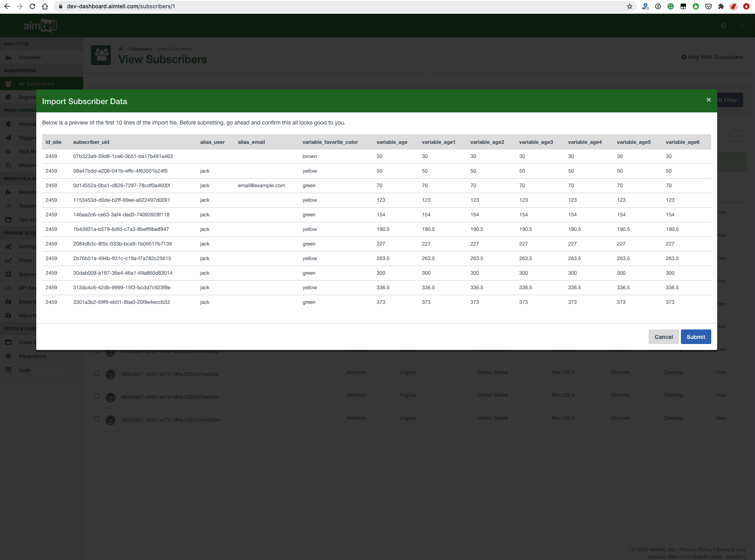The width and height of the screenshot is (755, 560).
Task: Expand the Logs sidebar submenu arrow
Action: (x=73, y=370)
